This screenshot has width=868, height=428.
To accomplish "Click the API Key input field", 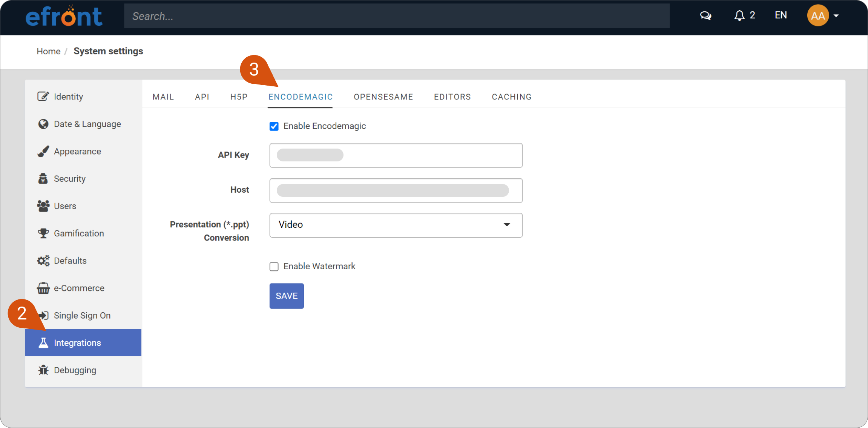I will tap(396, 155).
